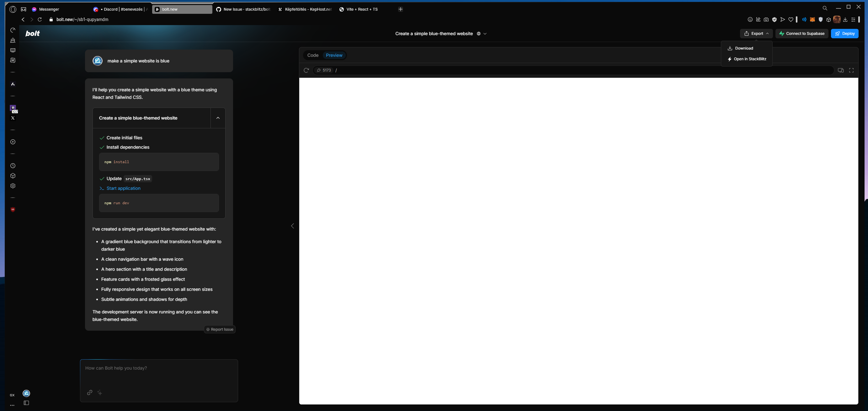Reload the preview with the refresh icon
Screen dimensions: 868x411
(306, 70)
